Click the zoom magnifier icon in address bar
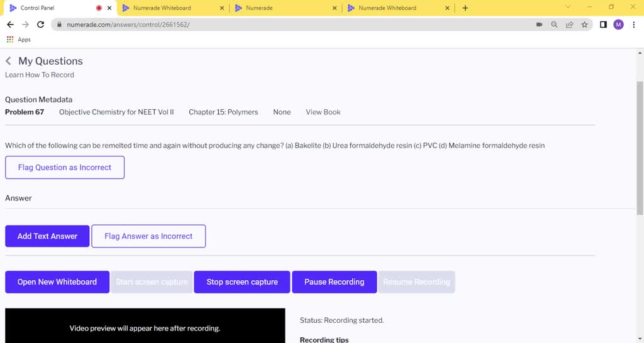Viewport: 644px width, 343px height. (554, 24)
